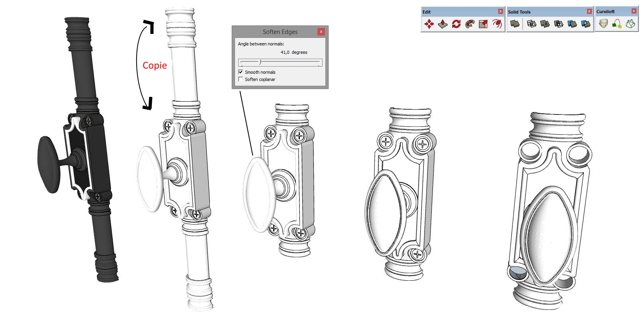Screen dimensions: 644x327
Task: Click Curviloft Loft along Path icon
Action: (617, 24)
